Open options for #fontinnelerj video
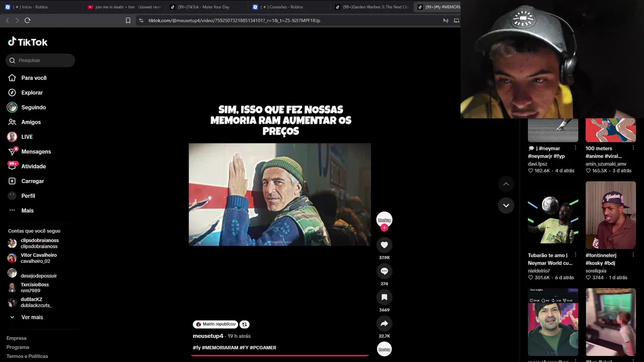Image resolution: width=644 pixels, height=362 pixels. click(x=633, y=255)
